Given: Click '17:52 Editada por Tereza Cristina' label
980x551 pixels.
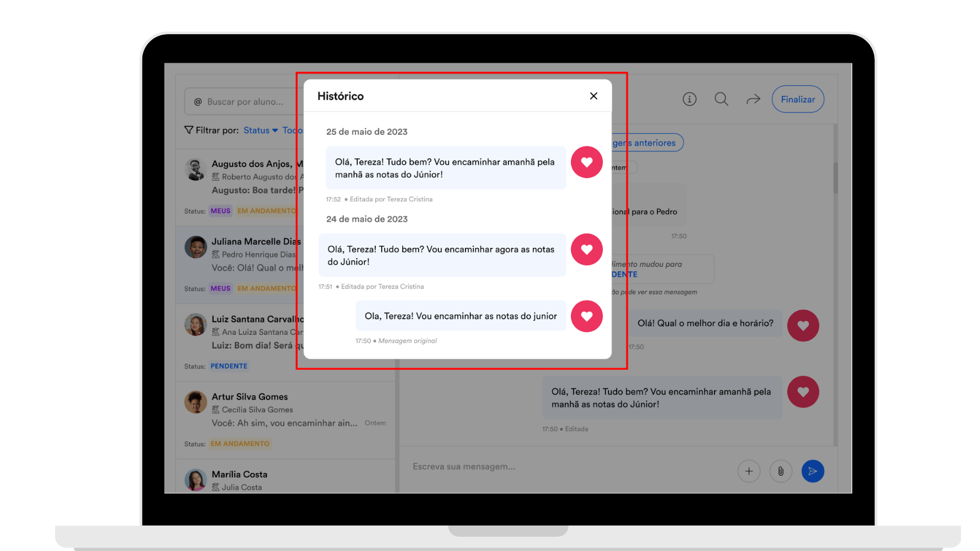Looking at the screenshot, I should tap(379, 199).
